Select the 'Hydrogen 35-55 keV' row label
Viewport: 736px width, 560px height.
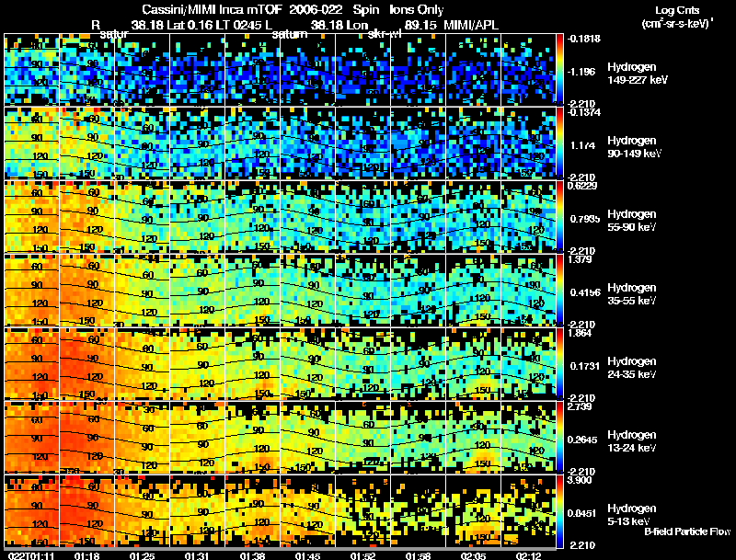(631, 293)
